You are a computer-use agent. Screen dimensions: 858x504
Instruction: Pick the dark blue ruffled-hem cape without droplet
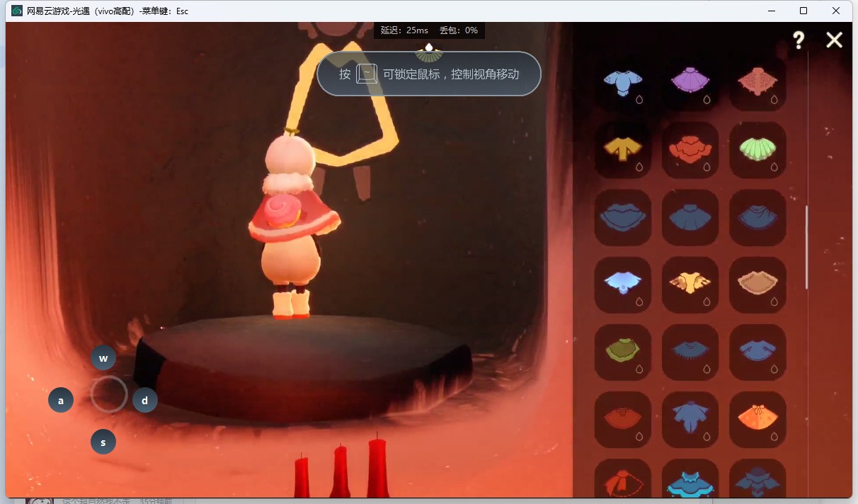[x=622, y=217]
